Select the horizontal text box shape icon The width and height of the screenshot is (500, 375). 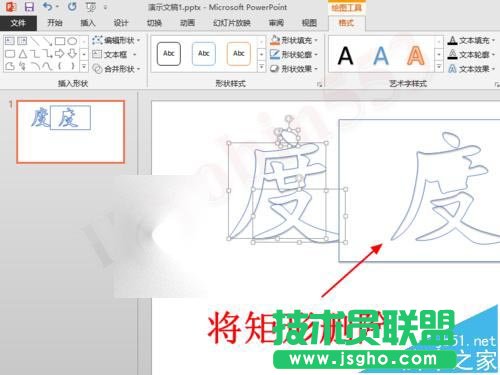[x=10, y=41]
